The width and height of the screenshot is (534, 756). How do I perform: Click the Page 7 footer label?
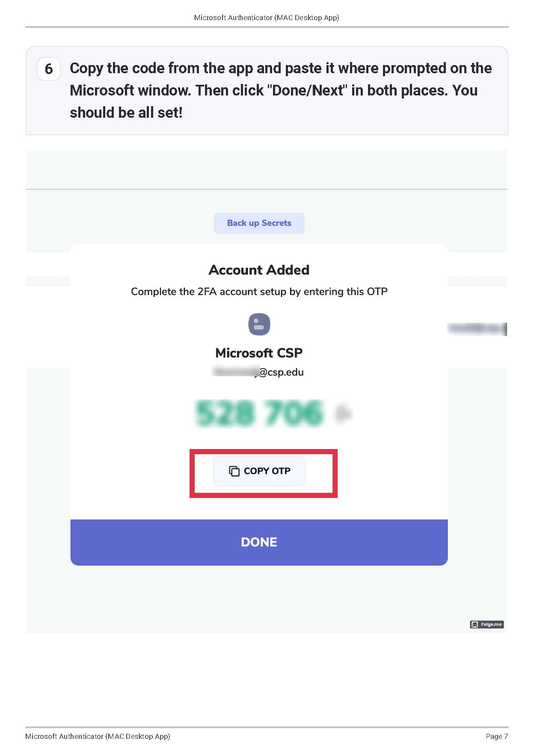496,736
